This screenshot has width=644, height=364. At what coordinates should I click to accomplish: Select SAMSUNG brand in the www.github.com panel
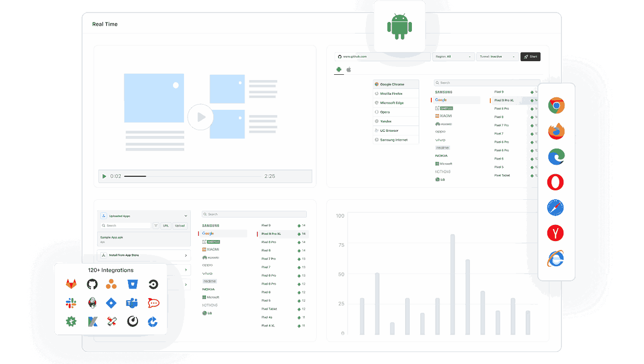(444, 92)
